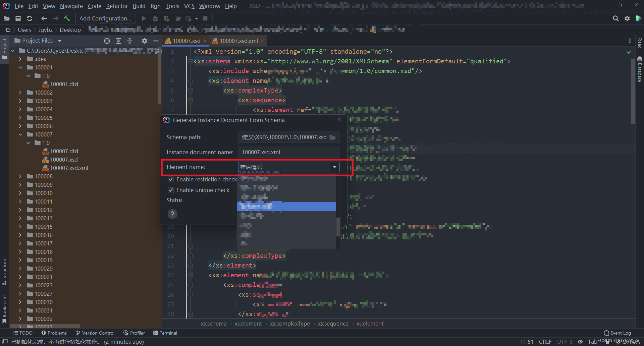Image resolution: width=644 pixels, height=346 pixels.
Task: Expand the 100002 folder
Action: (x=20, y=93)
